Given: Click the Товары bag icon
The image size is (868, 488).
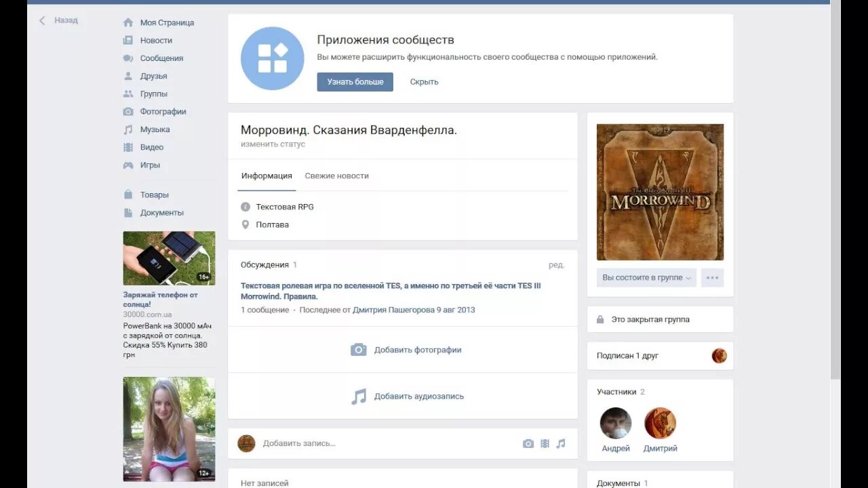Looking at the screenshot, I should click(128, 195).
